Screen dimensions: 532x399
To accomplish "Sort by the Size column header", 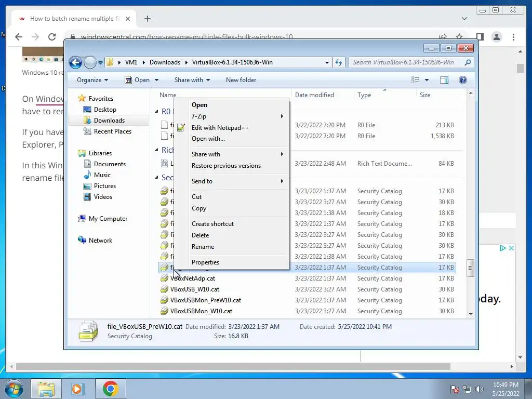I will 425,96.
